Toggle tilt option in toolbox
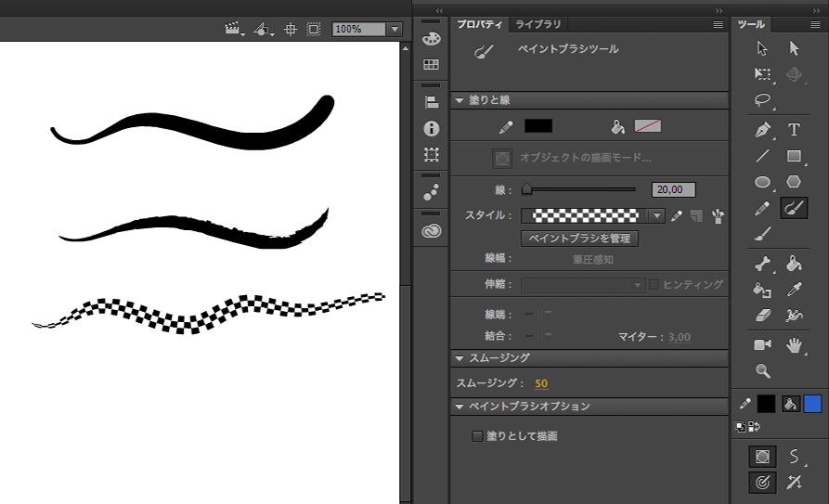The width and height of the screenshot is (829, 504). pyautogui.click(x=794, y=483)
